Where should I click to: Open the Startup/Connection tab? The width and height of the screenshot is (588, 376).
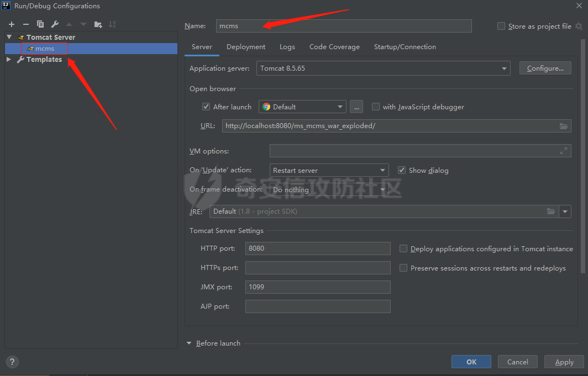click(405, 47)
